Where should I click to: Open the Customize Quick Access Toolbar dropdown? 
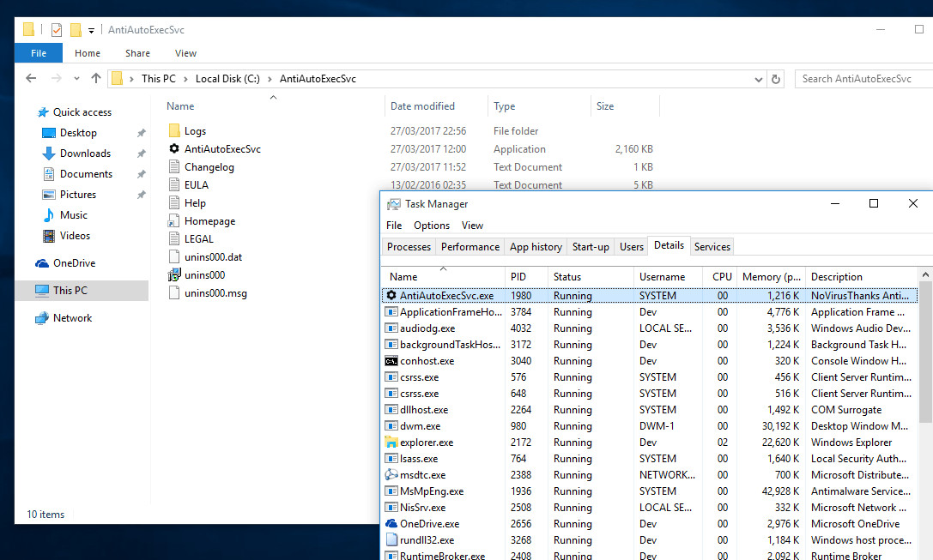pos(91,30)
